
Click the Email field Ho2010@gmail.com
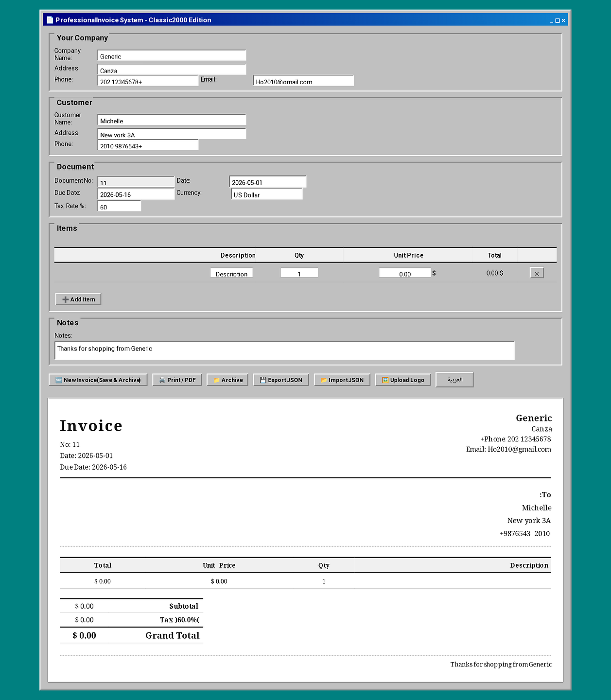coord(304,81)
